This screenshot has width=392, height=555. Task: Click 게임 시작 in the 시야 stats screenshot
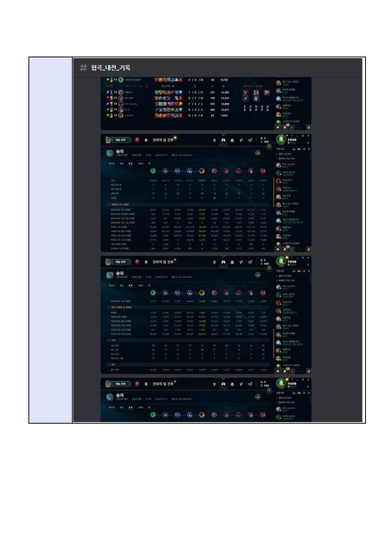[120, 261]
